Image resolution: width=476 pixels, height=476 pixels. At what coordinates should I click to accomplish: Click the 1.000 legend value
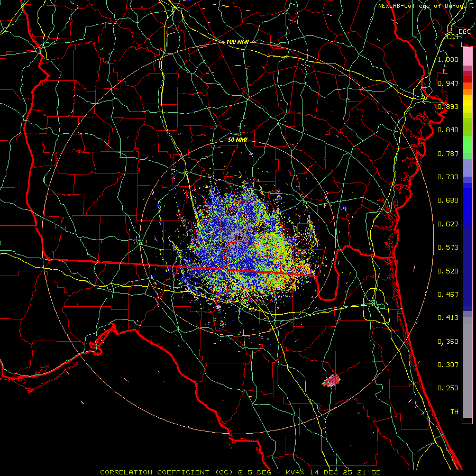pyautogui.click(x=448, y=59)
